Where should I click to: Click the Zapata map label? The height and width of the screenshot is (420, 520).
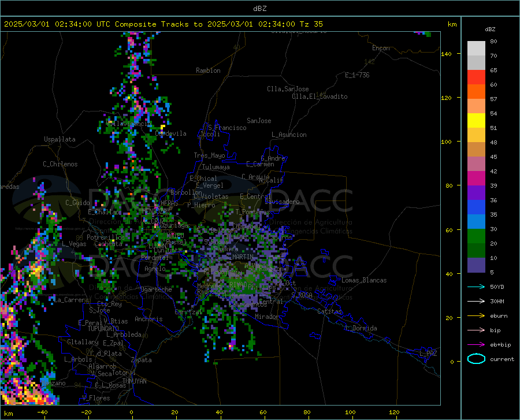click(x=142, y=360)
